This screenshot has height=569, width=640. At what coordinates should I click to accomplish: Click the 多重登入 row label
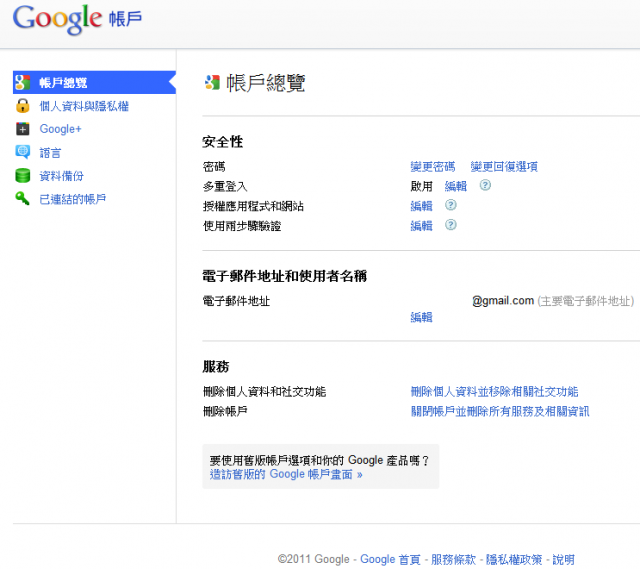[225, 186]
